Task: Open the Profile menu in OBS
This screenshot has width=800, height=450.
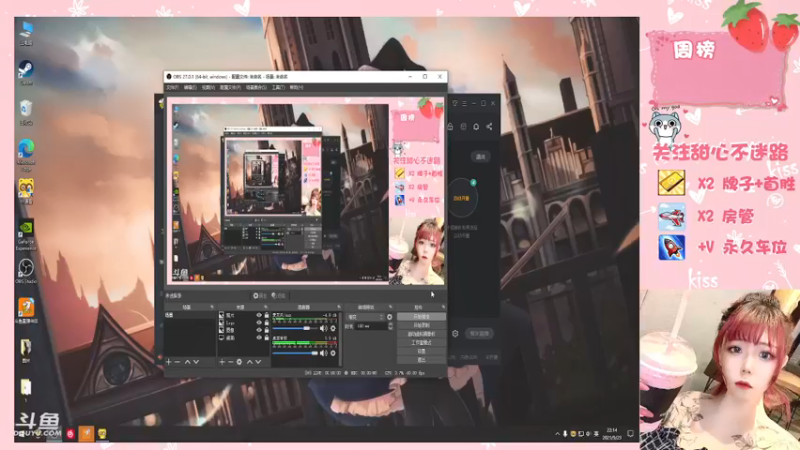Action: [230, 88]
